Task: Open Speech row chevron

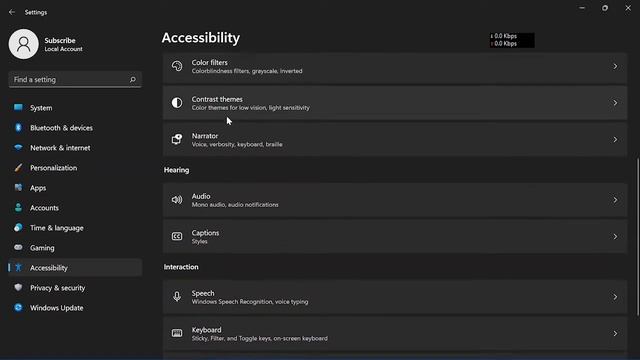Action: [615, 297]
